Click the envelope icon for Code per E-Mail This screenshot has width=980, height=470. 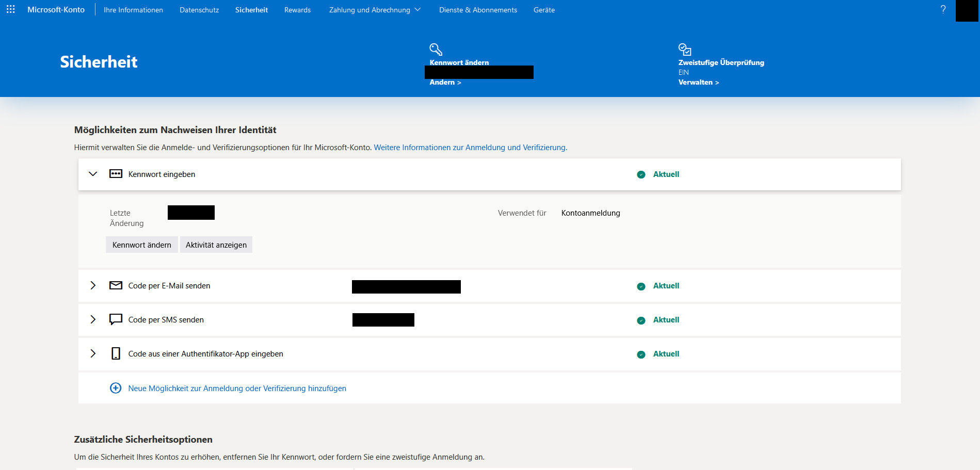(116, 285)
